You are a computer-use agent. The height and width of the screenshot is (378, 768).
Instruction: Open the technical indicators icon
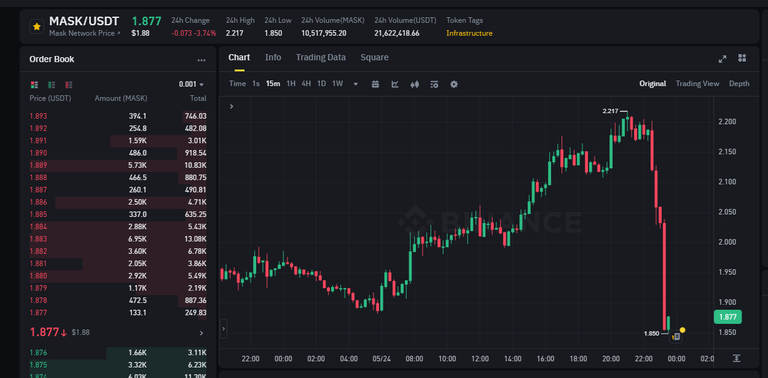coord(395,84)
